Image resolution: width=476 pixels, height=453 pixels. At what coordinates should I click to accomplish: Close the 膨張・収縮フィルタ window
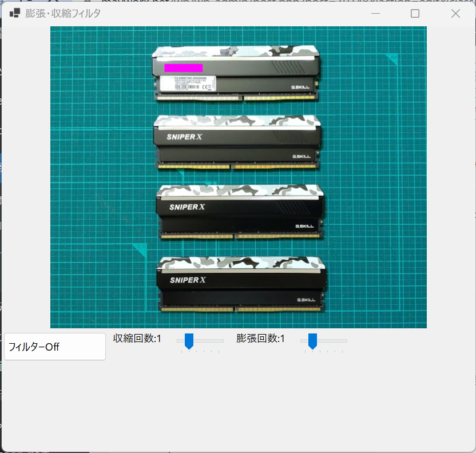click(455, 13)
